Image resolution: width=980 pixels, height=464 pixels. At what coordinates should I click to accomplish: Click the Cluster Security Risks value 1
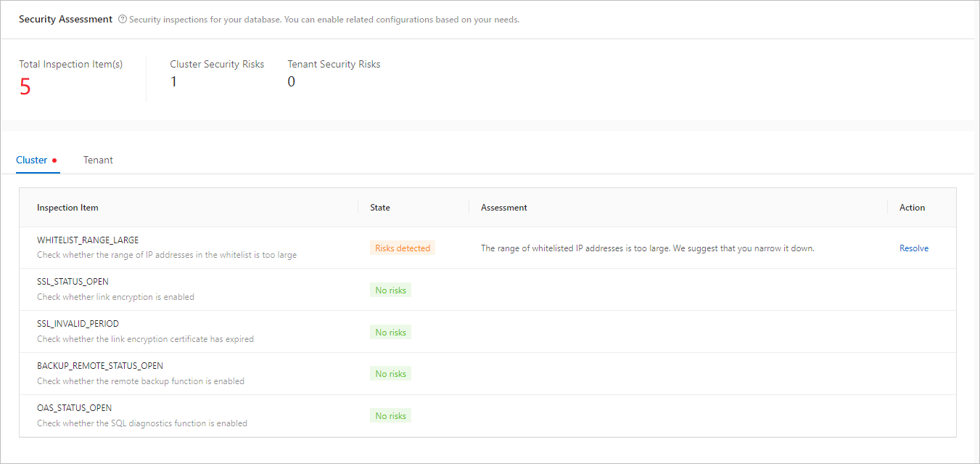tap(173, 81)
